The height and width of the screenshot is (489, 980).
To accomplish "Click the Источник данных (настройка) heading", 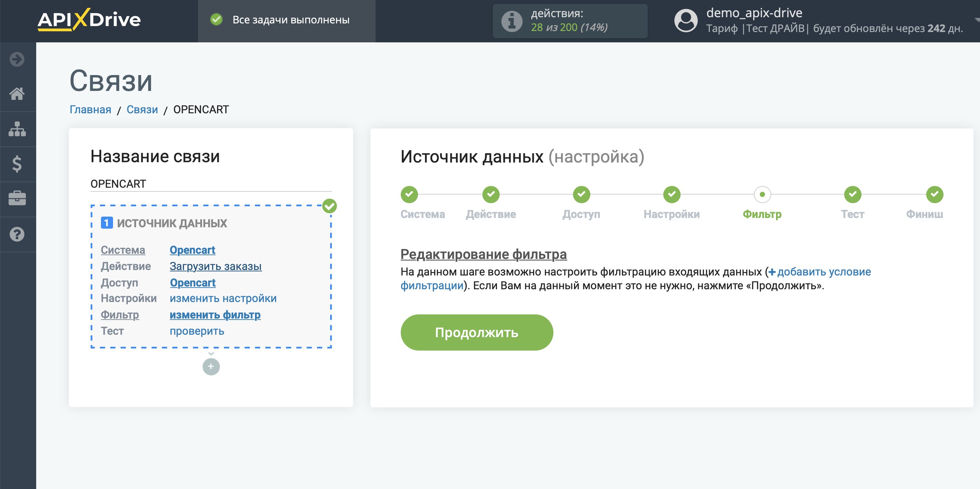I will [x=522, y=157].
